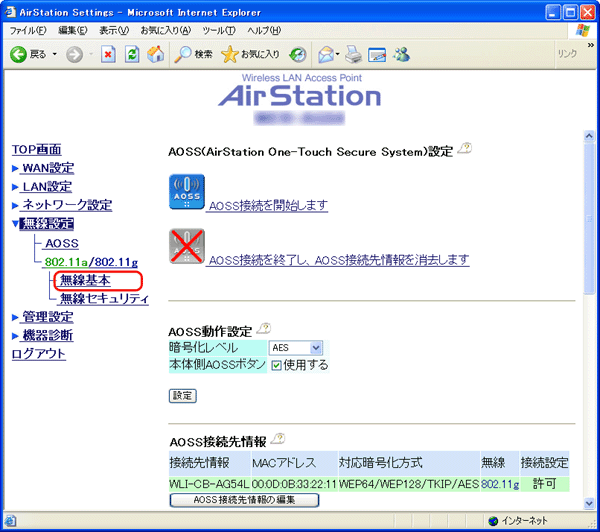The image size is (600, 532).
Task: Open the 暗号化レベル AES dropdown
Action: point(295,348)
